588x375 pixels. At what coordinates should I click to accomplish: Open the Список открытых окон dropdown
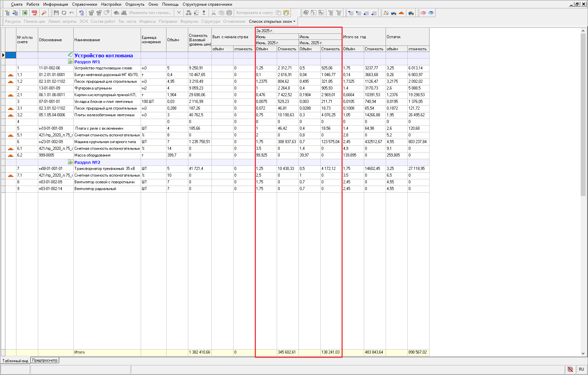272,21
